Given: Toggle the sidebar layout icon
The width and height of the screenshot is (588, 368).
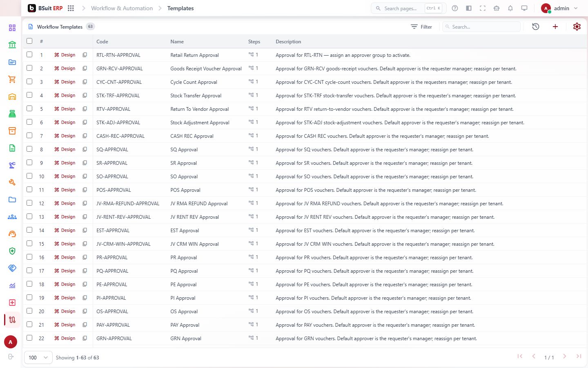Looking at the screenshot, I should coord(469,8).
